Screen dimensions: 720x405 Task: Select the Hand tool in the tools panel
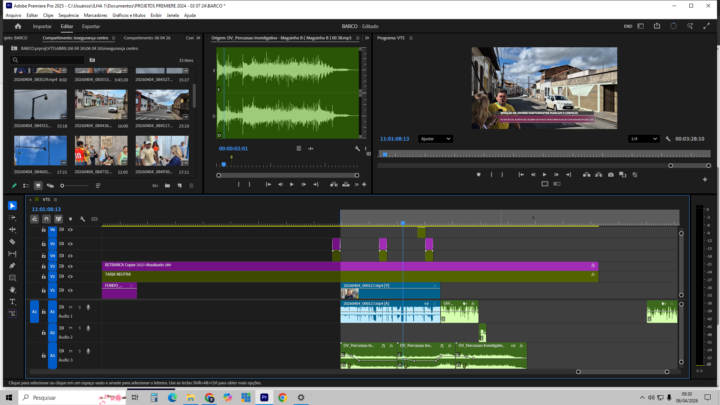(x=13, y=289)
